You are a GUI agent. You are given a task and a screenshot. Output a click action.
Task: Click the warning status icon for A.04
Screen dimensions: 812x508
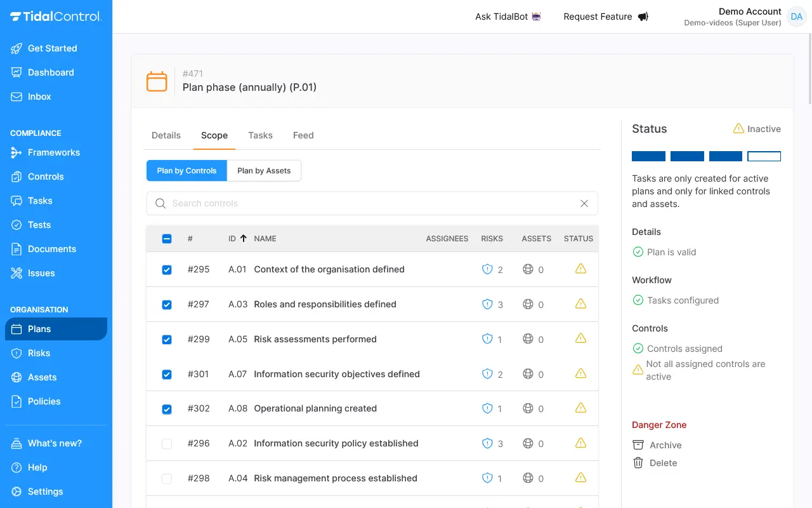pyautogui.click(x=580, y=478)
